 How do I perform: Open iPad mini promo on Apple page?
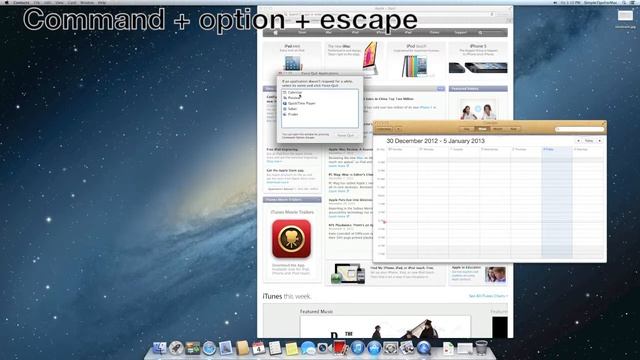tap(292, 58)
